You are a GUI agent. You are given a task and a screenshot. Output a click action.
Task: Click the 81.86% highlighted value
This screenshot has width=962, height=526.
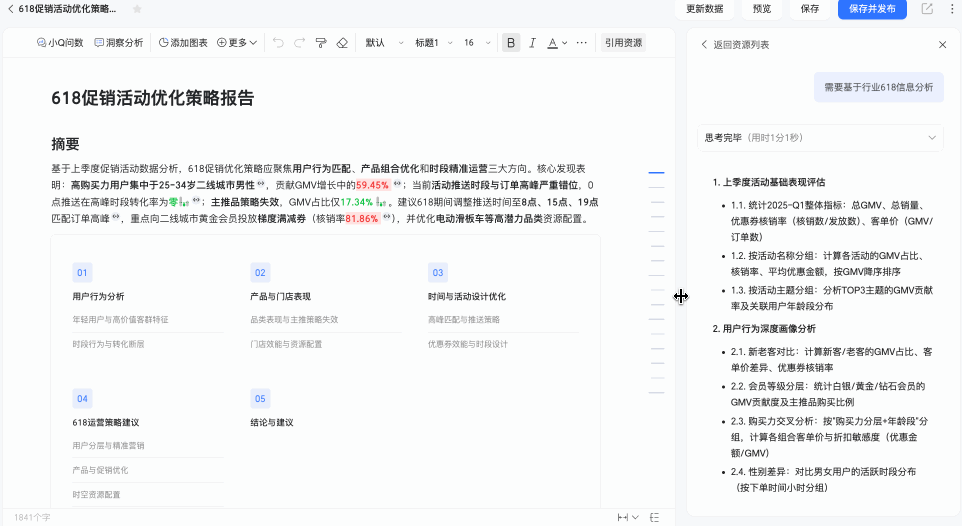tap(362, 219)
